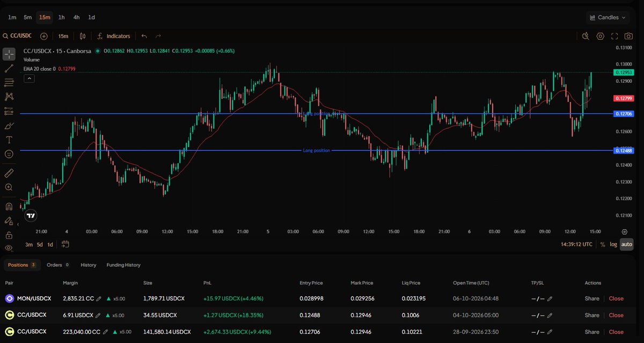Select the trend line drawing tool
Viewport: 644px width, 343px height.
[x=9, y=69]
